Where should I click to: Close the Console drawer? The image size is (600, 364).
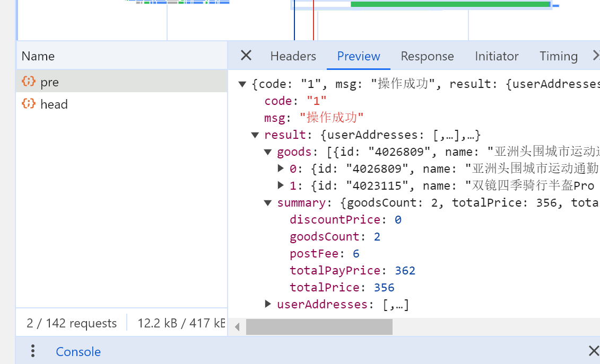click(594, 351)
